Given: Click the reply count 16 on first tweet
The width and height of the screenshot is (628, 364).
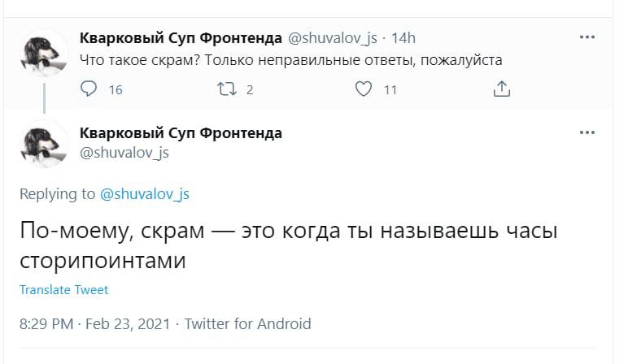Looking at the screenshot, I should 116,90.
